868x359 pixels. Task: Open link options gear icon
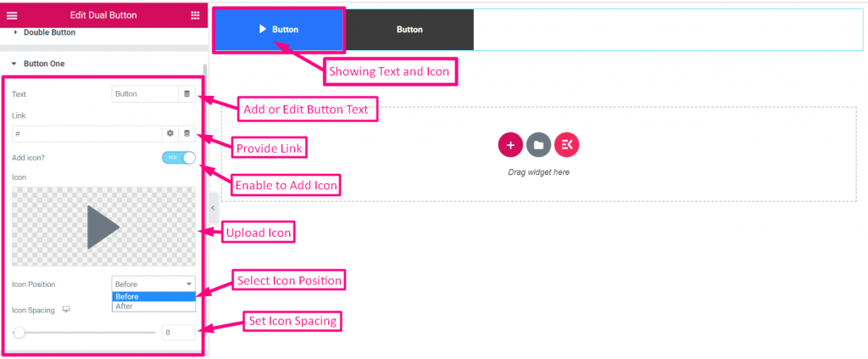click(x=170, y=133)
